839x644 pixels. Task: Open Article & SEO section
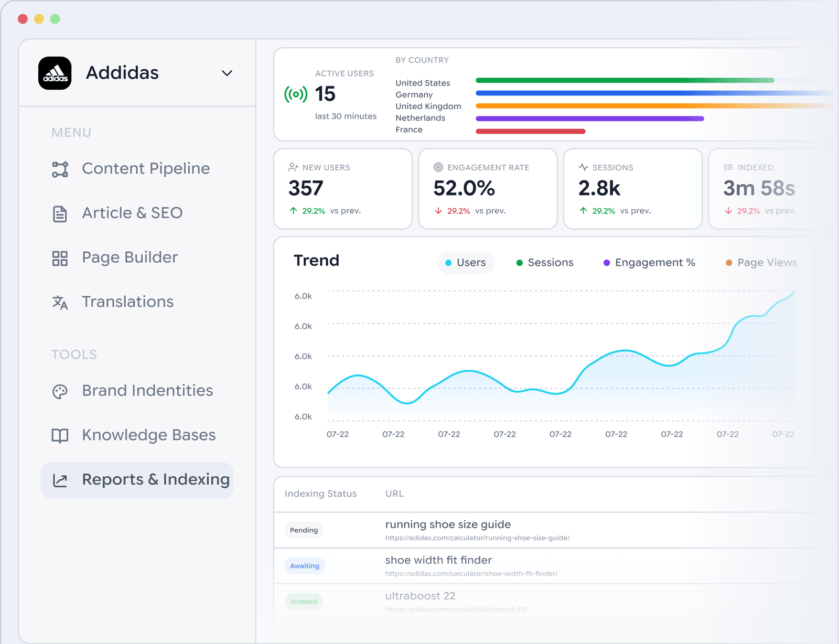pos(132,213)
